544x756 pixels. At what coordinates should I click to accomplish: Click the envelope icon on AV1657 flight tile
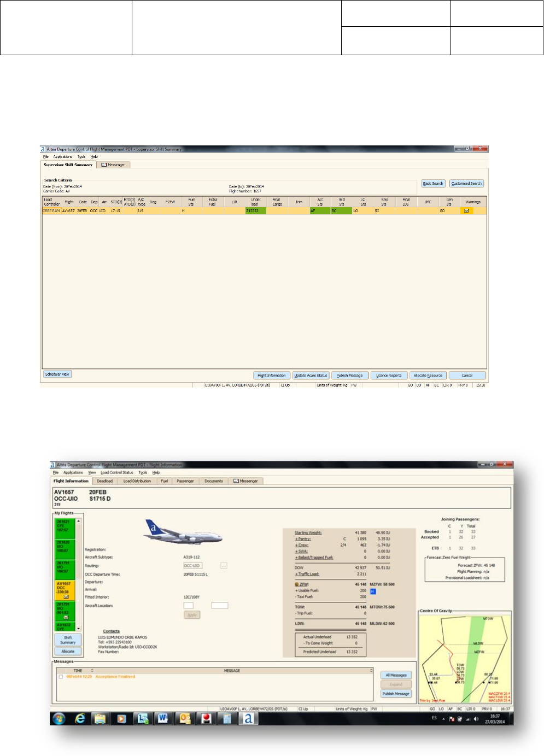(66, 597)
